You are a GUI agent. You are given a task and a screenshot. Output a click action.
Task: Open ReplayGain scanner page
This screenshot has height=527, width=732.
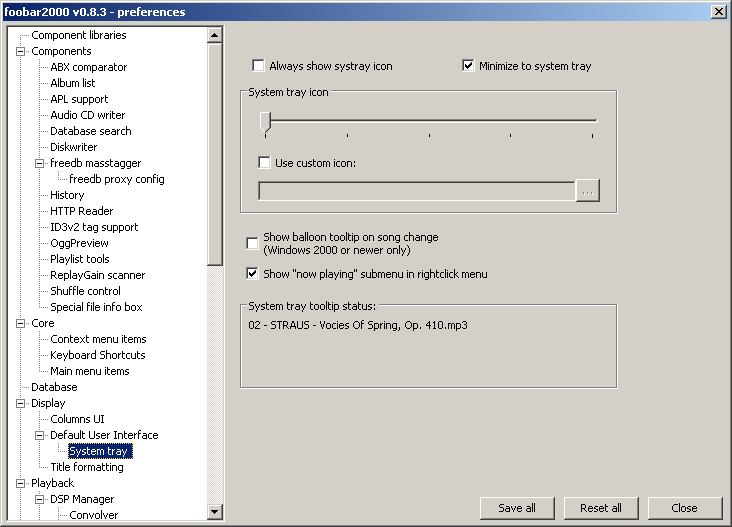pyautogui.click(x=98, y=275)
